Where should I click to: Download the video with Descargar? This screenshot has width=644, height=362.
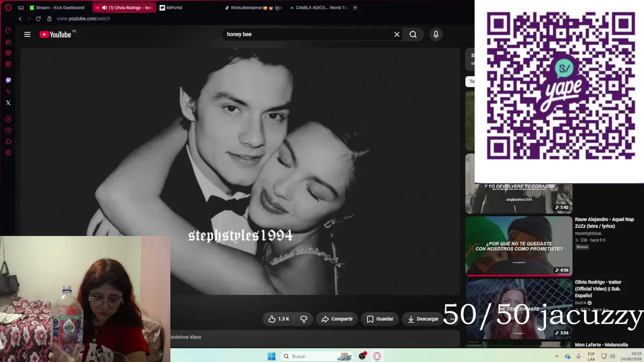coord(423,319)
